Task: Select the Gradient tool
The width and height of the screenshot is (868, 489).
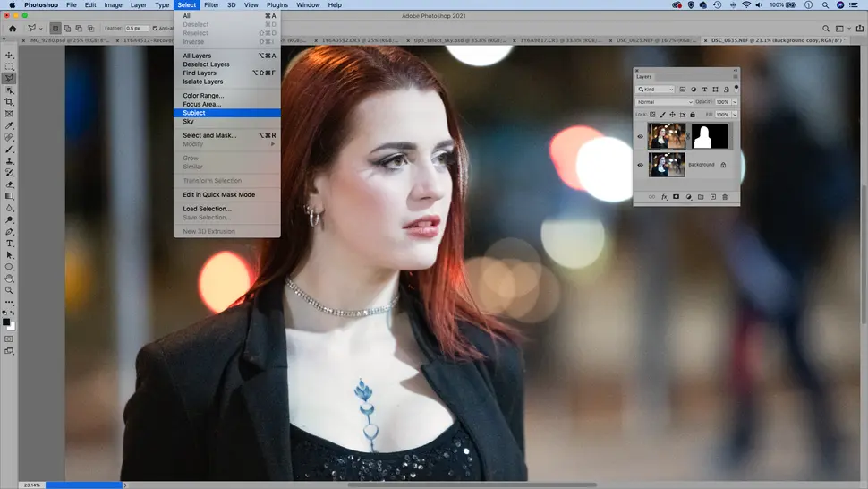Action: [x=10, y=196]
